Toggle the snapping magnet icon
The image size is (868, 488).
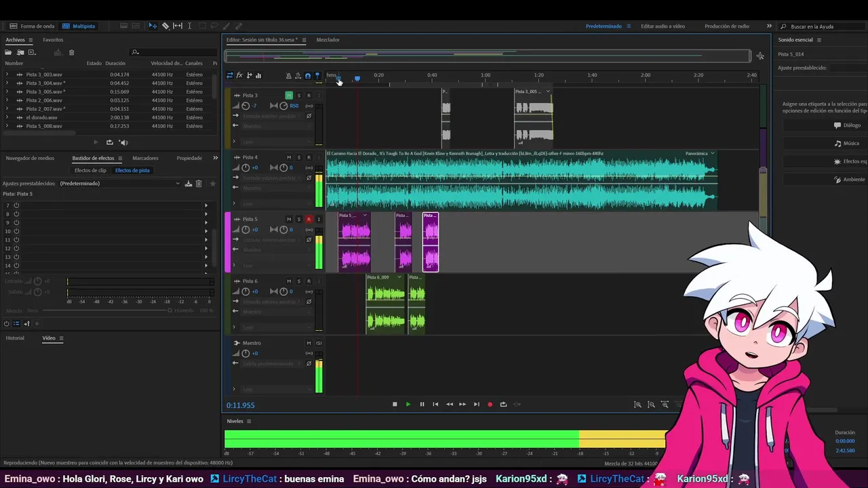(x=308, y=76)
